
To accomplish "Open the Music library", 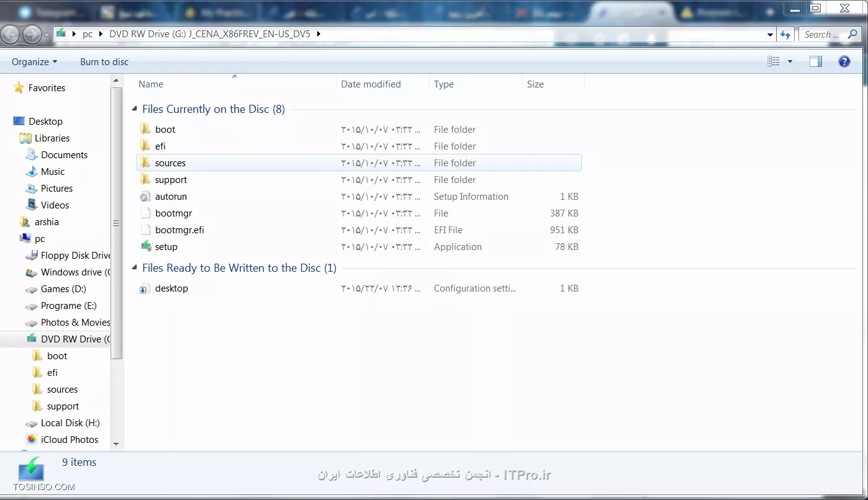I will [x=53, y=172].
